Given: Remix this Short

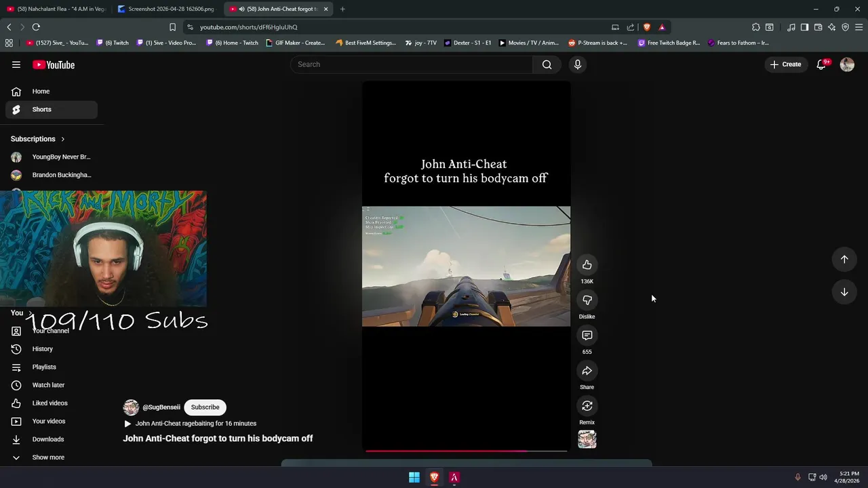Looking at the screenshot, I should pyautogui.click(x=587, y=406).
